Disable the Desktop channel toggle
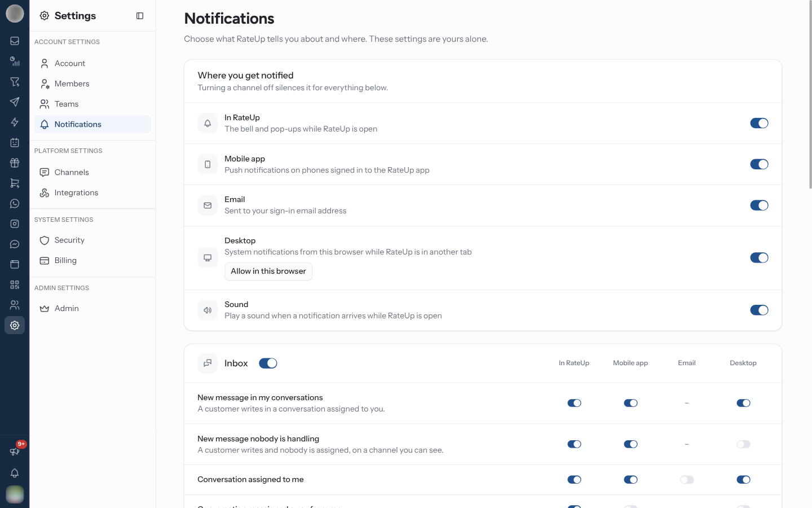 click(759, 258)
